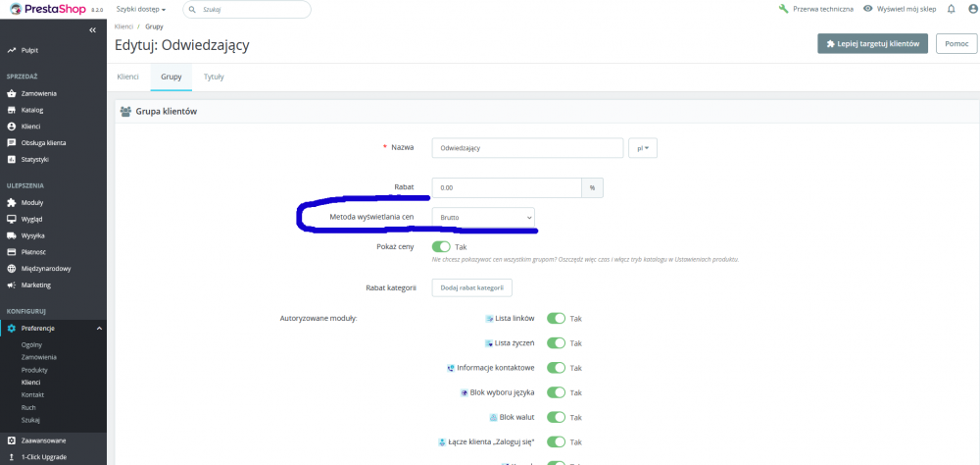The image size is (980, 465).
Task: Click the Rabat input field
Action: 507,187
